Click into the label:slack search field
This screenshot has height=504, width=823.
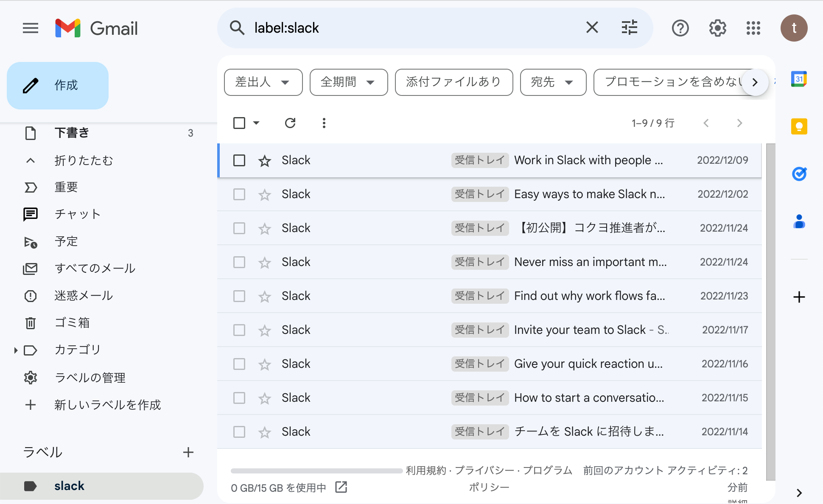[414, 28]
